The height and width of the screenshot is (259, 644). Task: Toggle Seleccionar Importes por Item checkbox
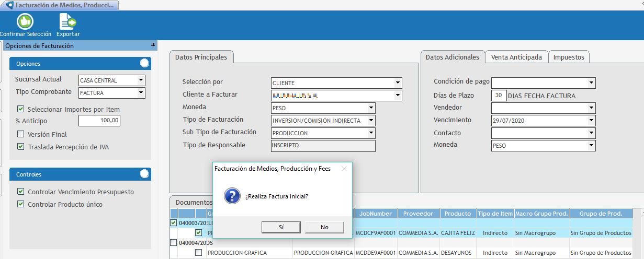[21, 109]
